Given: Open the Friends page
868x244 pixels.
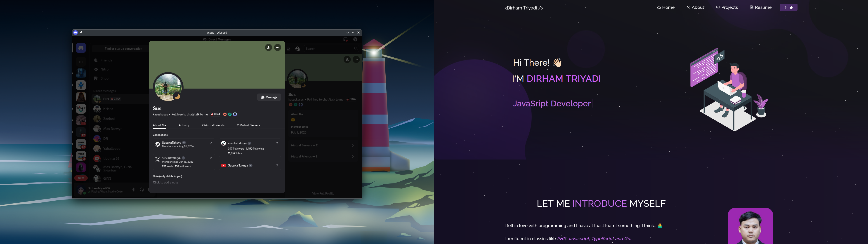Looking at the screenshot, I should pos(106,60).
